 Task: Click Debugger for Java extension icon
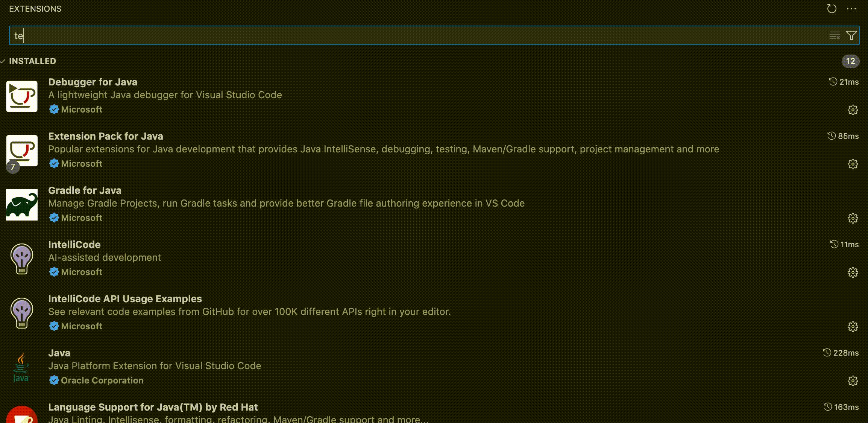(22, 96)
